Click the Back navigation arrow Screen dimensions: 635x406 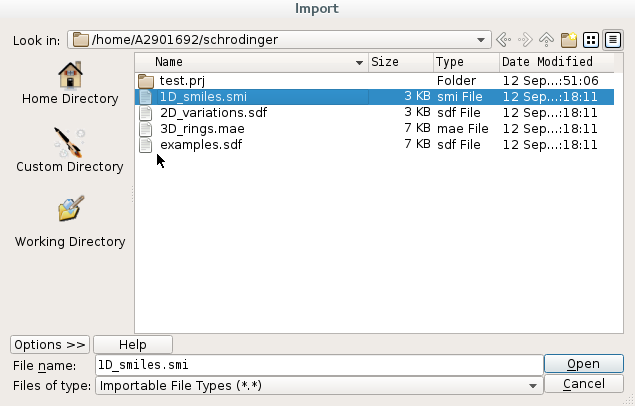click(x=505, y=40)
